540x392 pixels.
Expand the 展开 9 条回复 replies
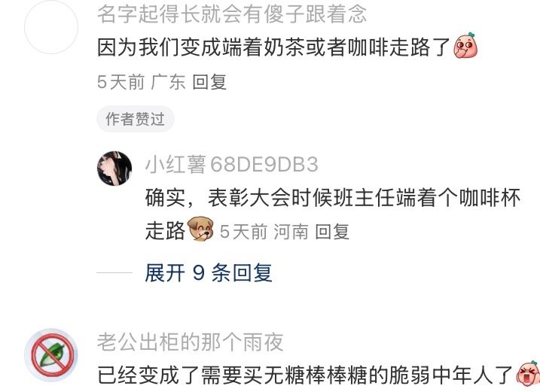click(209, 273)
